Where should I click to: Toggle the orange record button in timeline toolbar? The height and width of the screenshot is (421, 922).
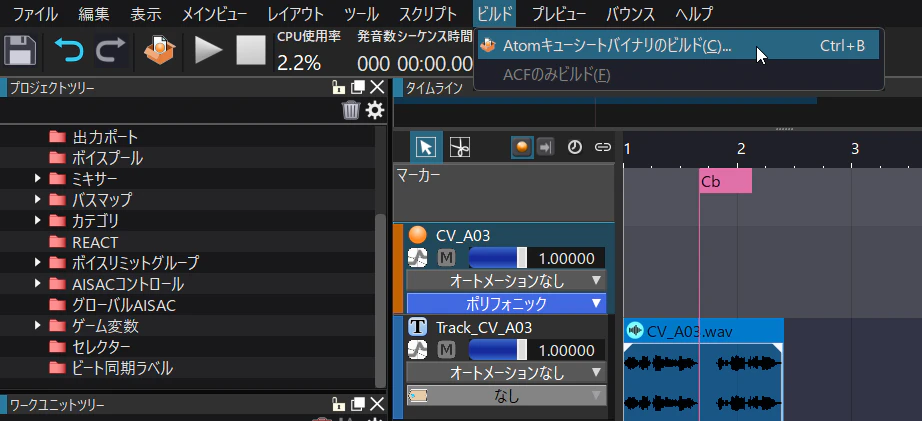(x=522, y=147)
